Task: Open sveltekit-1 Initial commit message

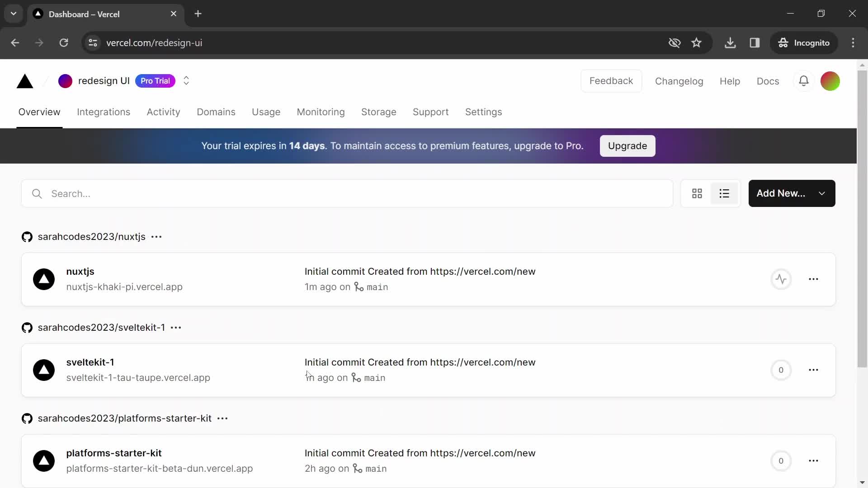Action: click(x=420, y=362)
